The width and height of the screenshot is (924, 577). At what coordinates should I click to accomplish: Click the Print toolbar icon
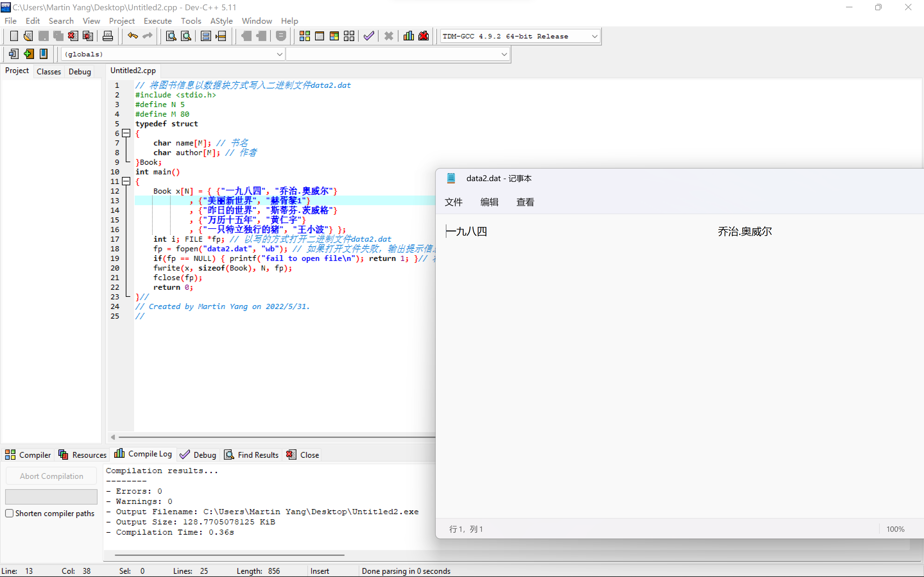(x=108, y=36)
